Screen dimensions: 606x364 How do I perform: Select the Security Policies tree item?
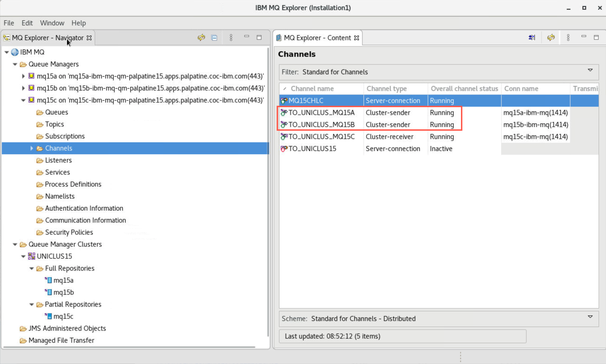pos(69,233)
